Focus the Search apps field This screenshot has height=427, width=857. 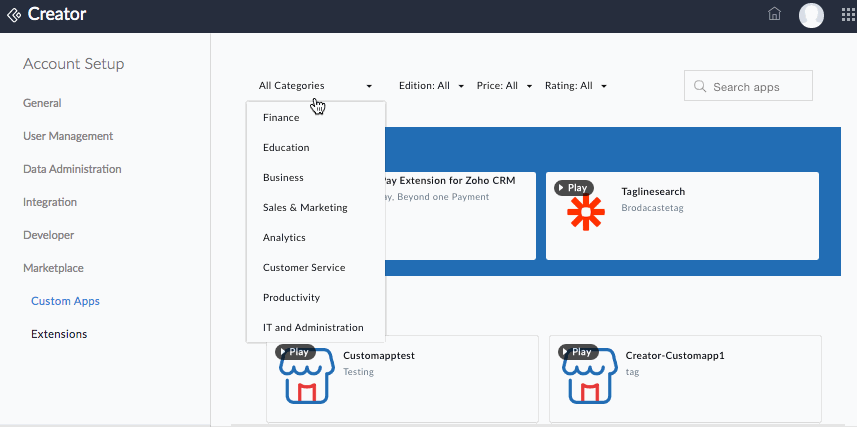click(748, 86)
